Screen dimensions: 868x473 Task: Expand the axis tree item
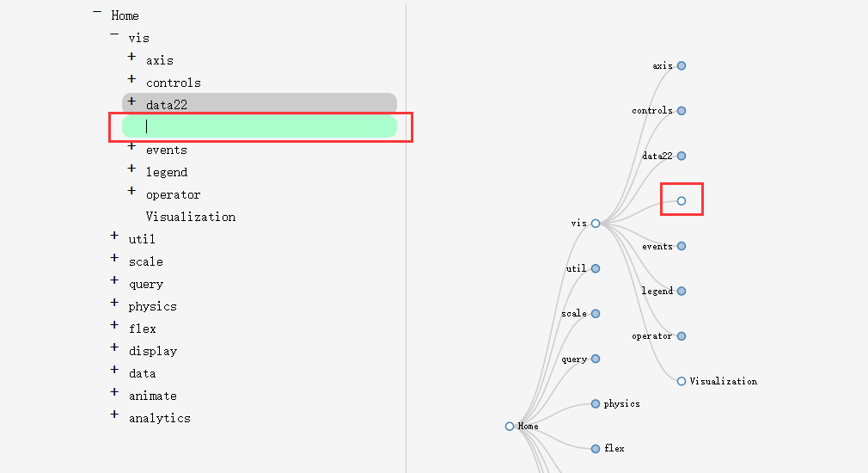tap(131, 57)
